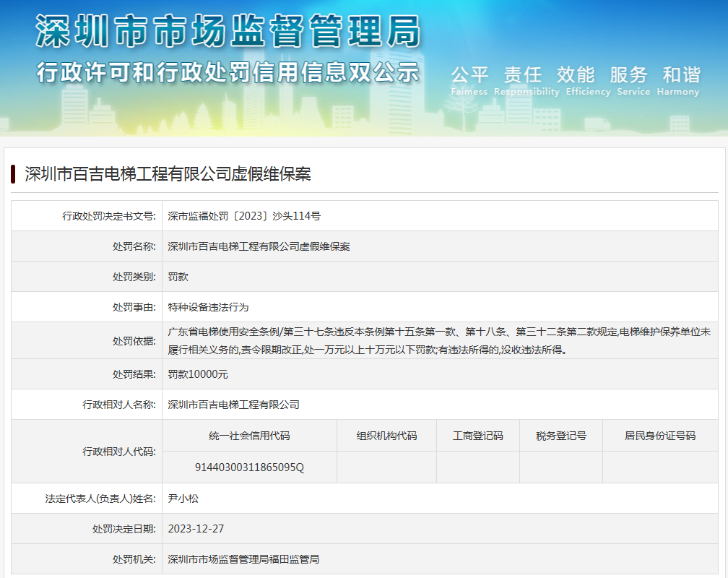This screenshot has height=578, width=728.
Task: Click the 工商登记码 column header
Action: [477, 436]
